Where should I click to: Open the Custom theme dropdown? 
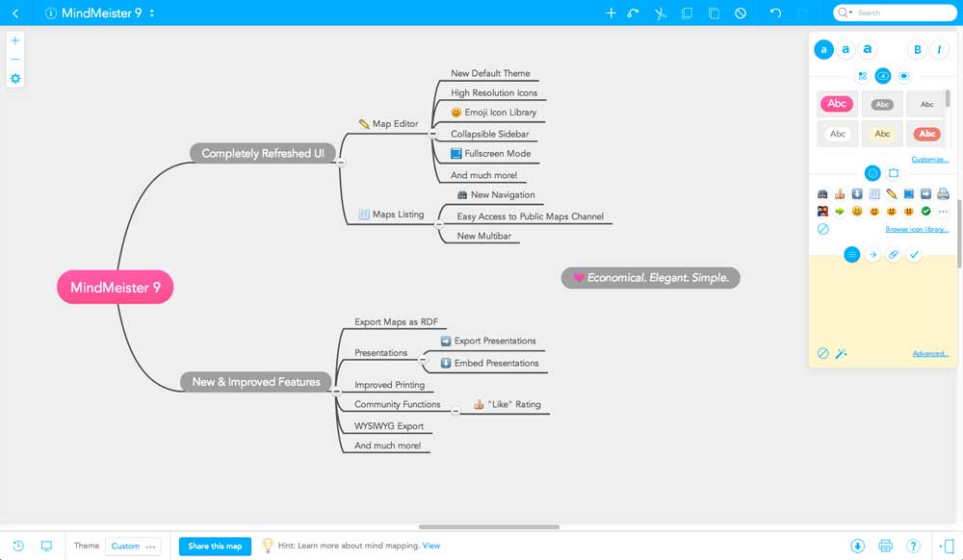(x=133, y=546)
